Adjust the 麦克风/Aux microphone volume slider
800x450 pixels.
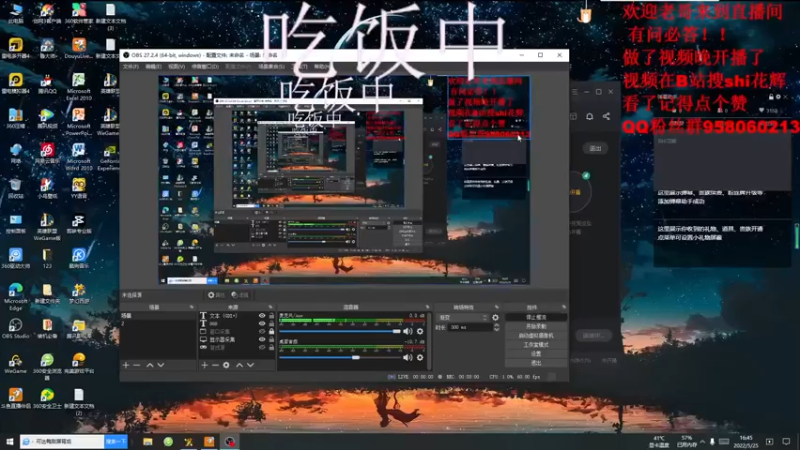pyautogui.click(x=397, y=331)
